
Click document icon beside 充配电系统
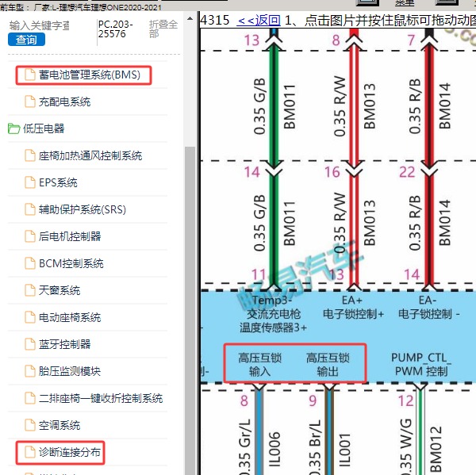coord(30,102)
